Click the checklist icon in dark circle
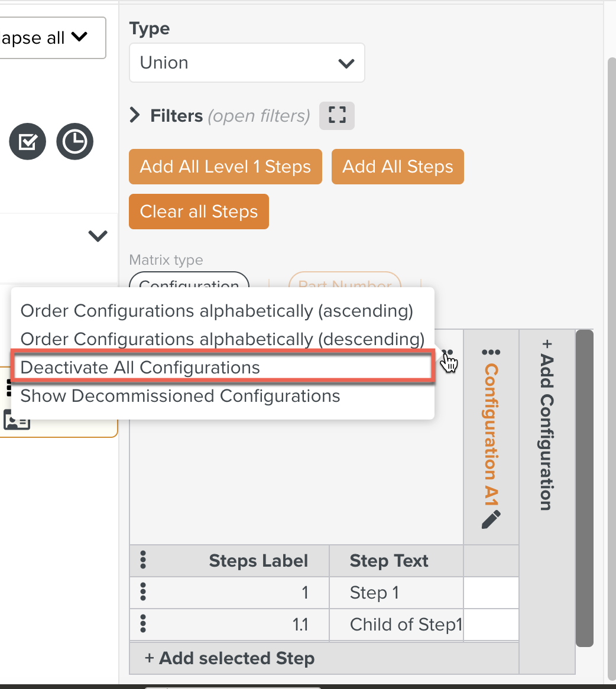Screen dimensions: 616x689 (27, 142)
